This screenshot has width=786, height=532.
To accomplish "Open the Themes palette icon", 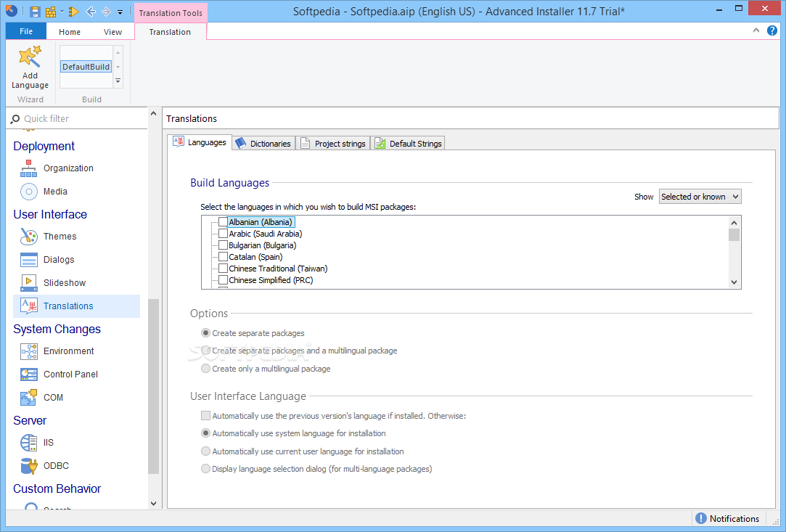I will coord(28,237).
